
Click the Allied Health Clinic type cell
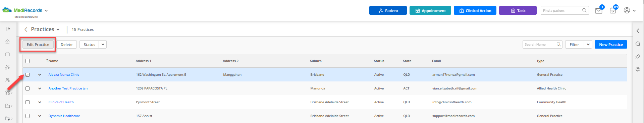(x=551, y=88)
